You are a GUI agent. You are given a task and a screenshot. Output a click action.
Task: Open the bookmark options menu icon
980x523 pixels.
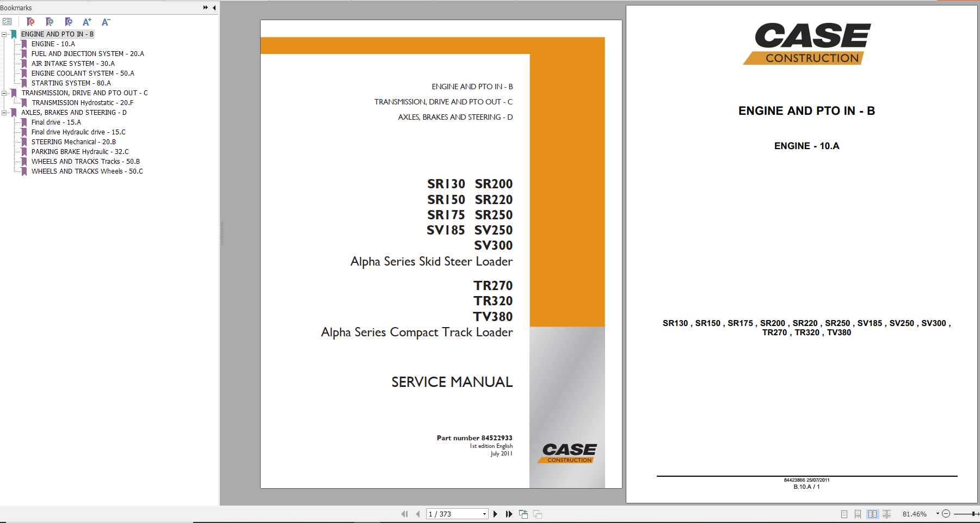tap(7, 22)
